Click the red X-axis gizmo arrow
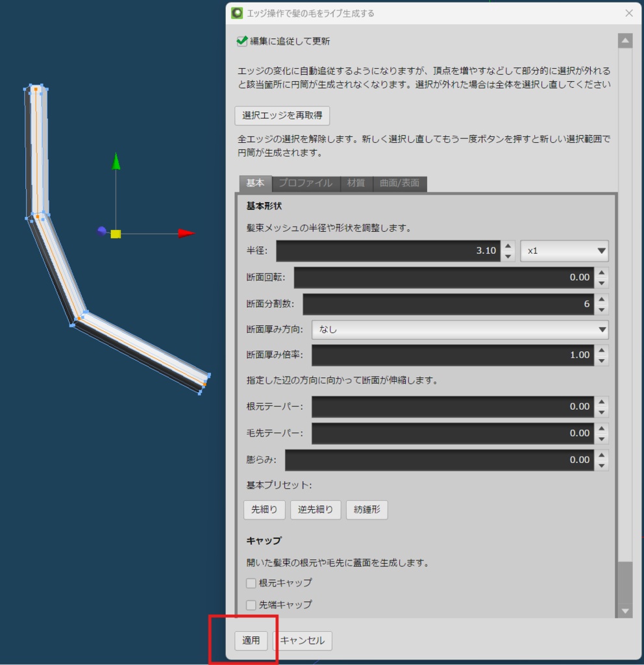The height and width of the screenshot is (665, 644). pos(186,233)
